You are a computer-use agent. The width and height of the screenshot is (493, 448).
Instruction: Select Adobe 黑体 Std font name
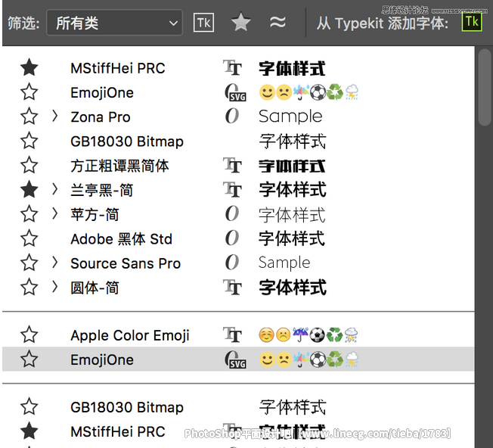click(122, 239)
